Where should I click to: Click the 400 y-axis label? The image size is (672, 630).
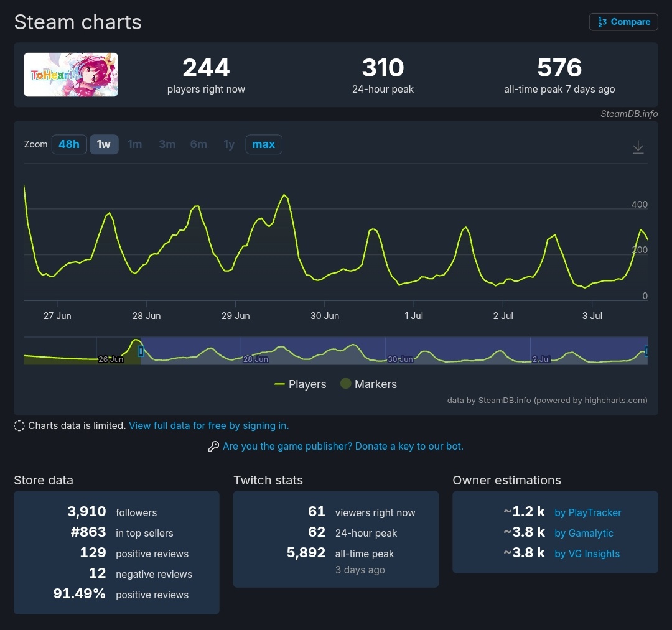pos(640,204)
